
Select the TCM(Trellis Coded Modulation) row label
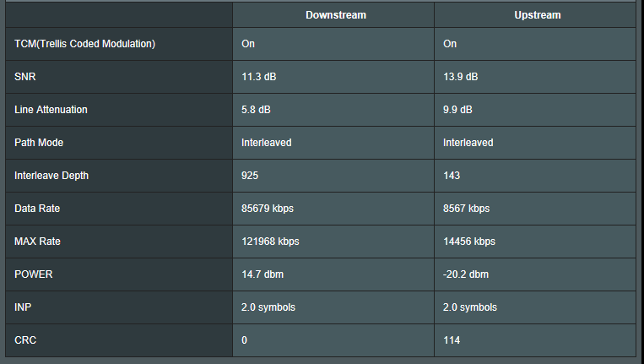coord(85,44)
